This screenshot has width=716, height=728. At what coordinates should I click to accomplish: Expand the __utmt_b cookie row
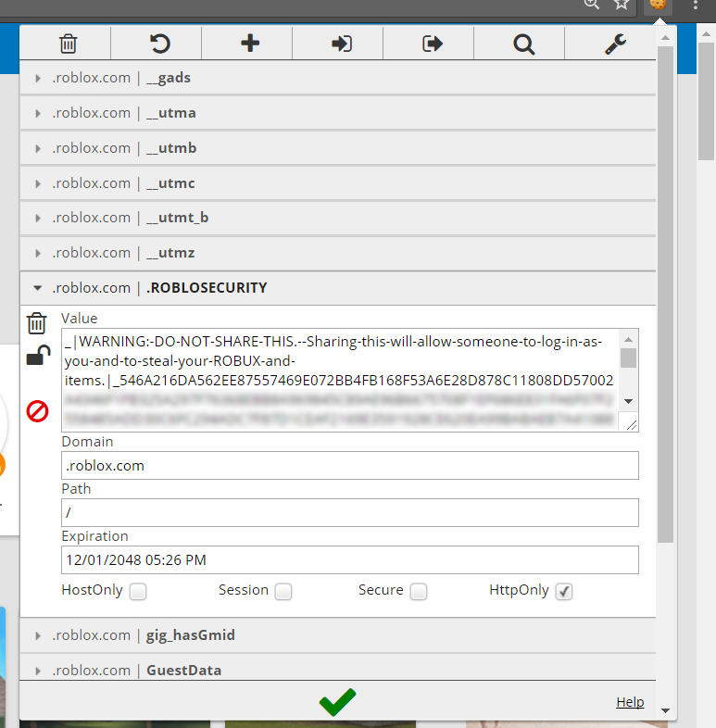click(337, 218)
